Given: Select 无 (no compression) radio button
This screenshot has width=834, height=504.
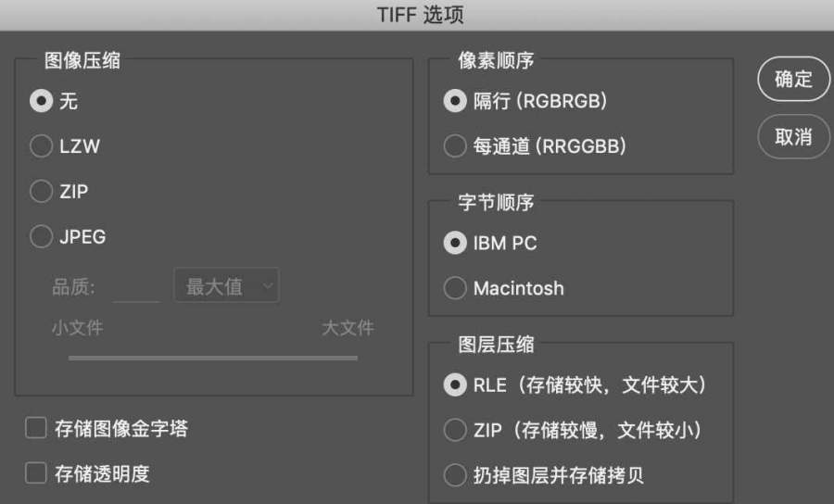Looking at the screenshot, I should pos(41,101).
